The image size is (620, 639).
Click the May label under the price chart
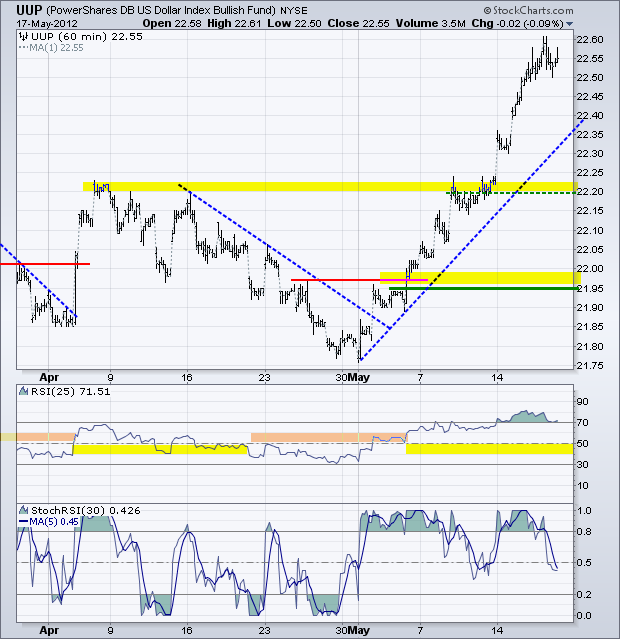[x=359, y=378]
